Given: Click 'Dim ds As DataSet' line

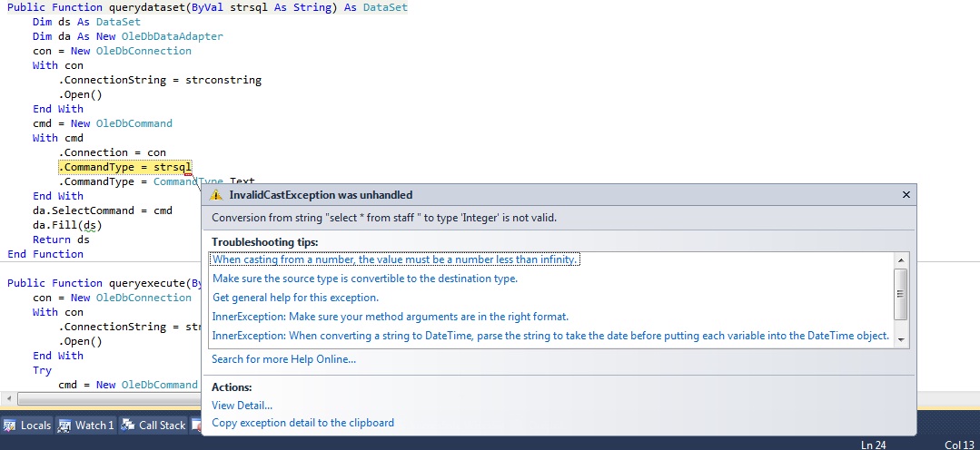Looking at the screenshot, I should click(87, 22).
